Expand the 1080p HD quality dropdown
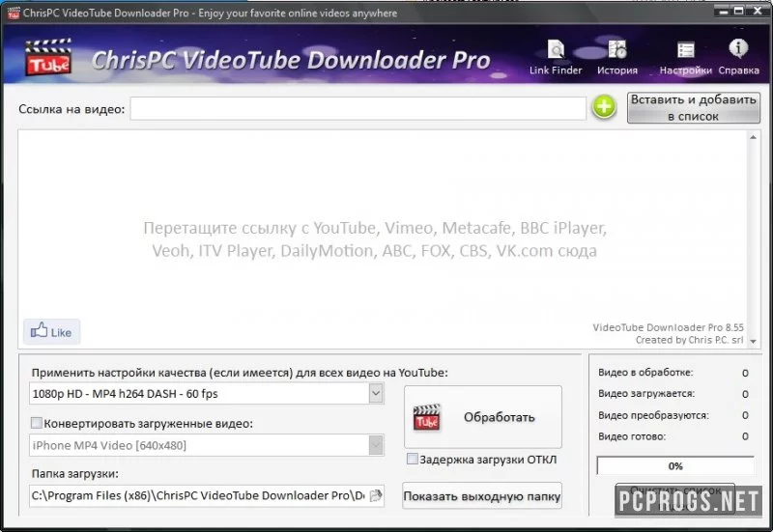Viewport: 773px width, 532px height. (376, 394)
